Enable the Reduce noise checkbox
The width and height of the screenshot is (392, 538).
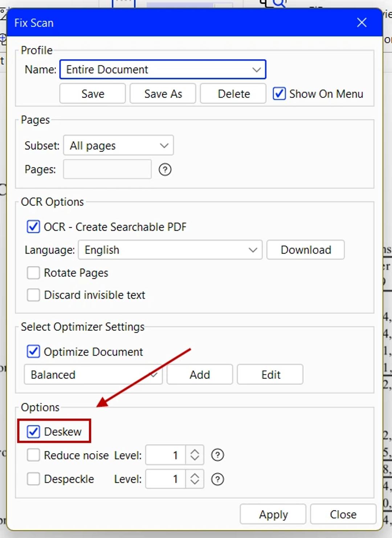click(x=33, y=455)
